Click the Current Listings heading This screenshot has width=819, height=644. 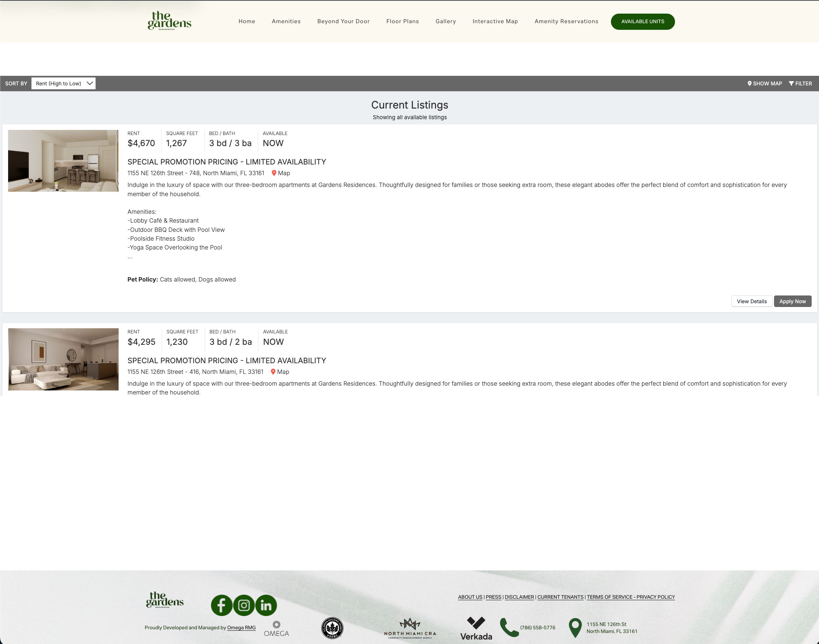[410, 105]
